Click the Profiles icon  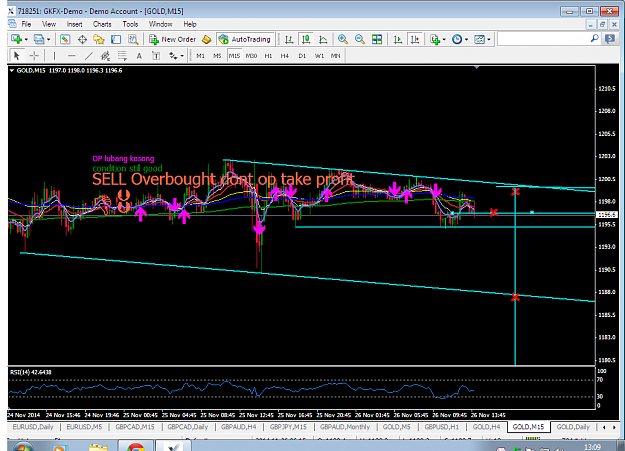(39, 39)
